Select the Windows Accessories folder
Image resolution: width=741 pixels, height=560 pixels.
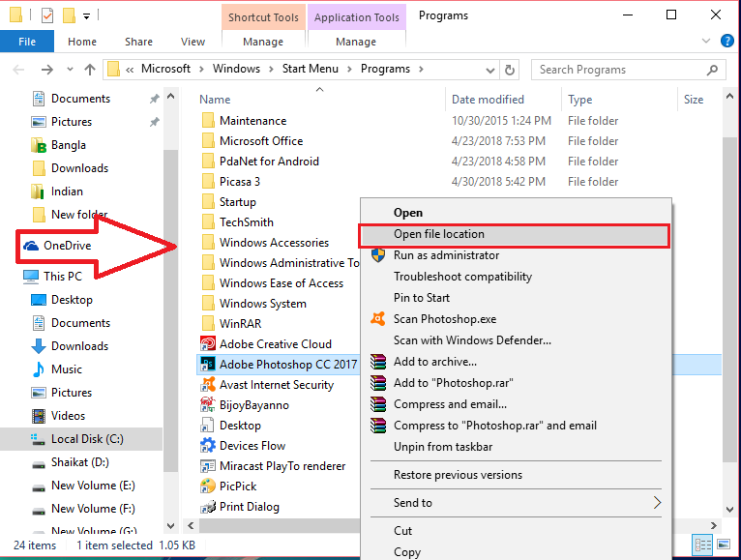[x=274, y=243]
